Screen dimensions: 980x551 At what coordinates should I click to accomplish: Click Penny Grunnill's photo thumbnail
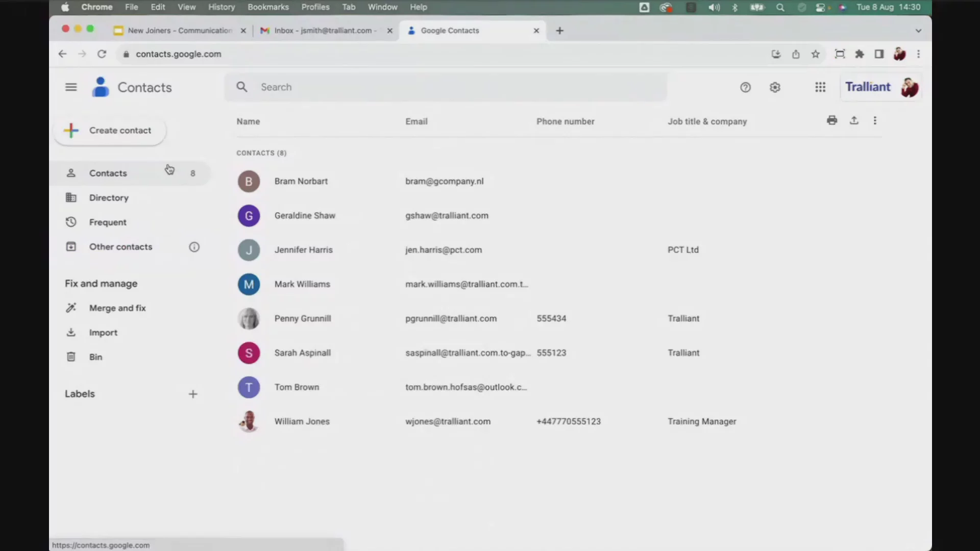[x=249, y=318]
